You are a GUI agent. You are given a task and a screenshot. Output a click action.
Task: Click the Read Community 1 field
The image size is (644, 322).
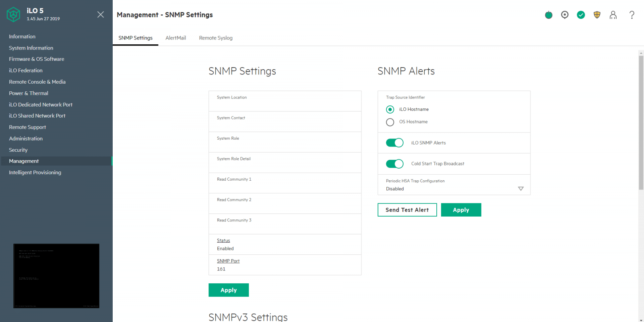click(x=285, y=183)
